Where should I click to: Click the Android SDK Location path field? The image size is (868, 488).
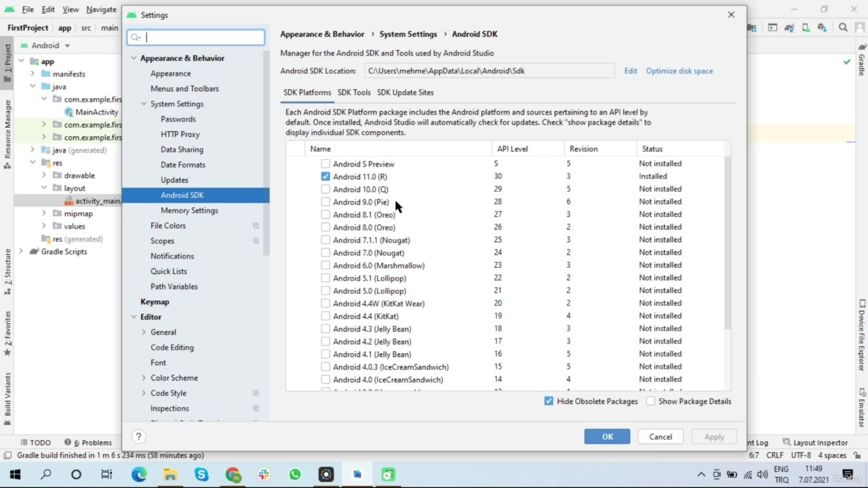(x=490, y=70)
